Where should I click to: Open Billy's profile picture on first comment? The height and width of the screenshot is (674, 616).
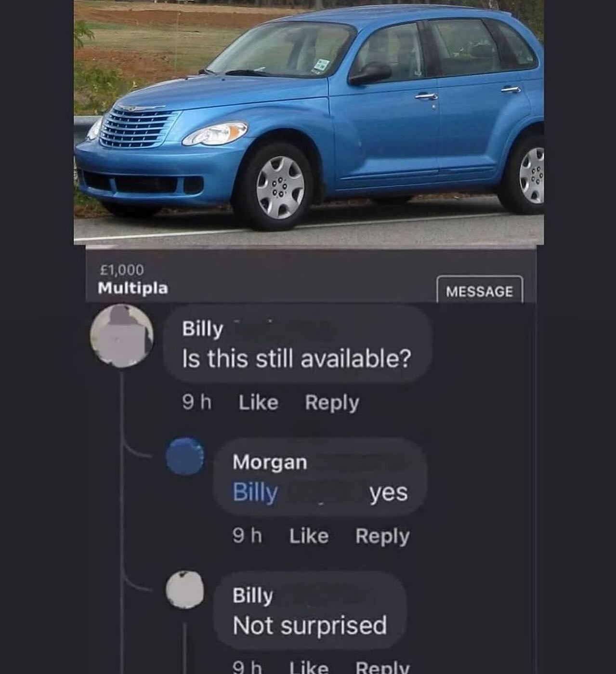[122, 335]
